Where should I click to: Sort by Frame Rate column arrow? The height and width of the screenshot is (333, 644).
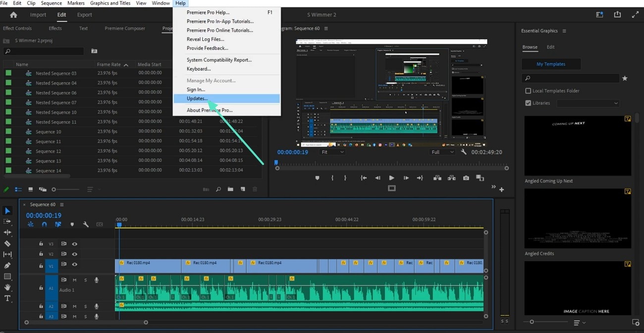pyautogui.click(x=126, y=65)
